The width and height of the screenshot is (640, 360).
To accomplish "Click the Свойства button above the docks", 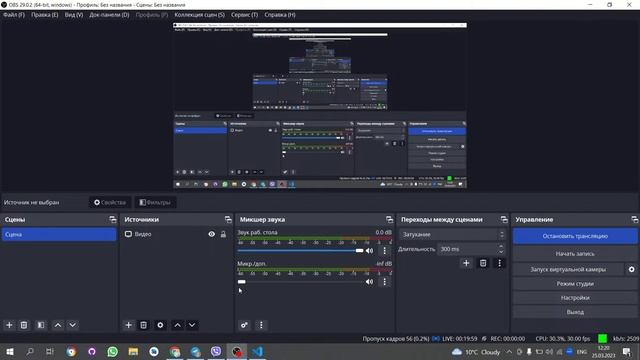I will click(110, 202).
